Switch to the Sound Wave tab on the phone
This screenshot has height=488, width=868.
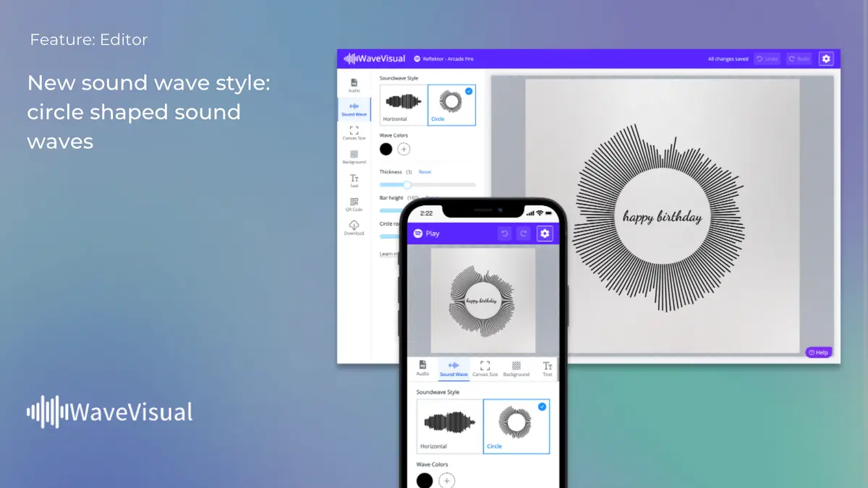click(x=454, y=369)
